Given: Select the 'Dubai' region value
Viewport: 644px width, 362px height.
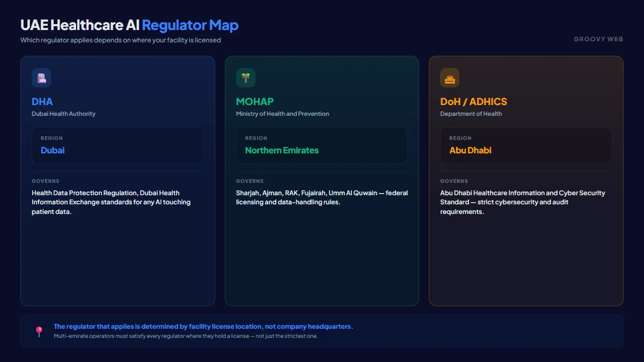Looking at the screenshot, I should [53, 150].
